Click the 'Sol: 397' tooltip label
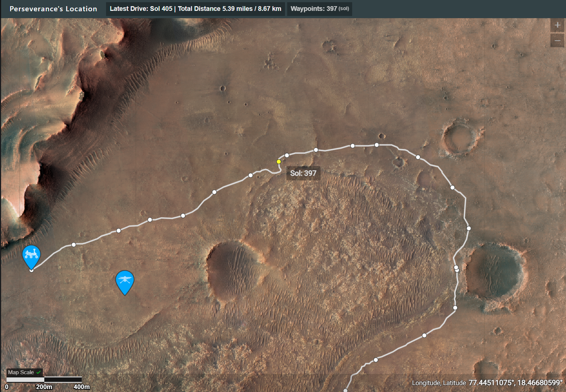 pyautogui.click(x=303, y=173)
